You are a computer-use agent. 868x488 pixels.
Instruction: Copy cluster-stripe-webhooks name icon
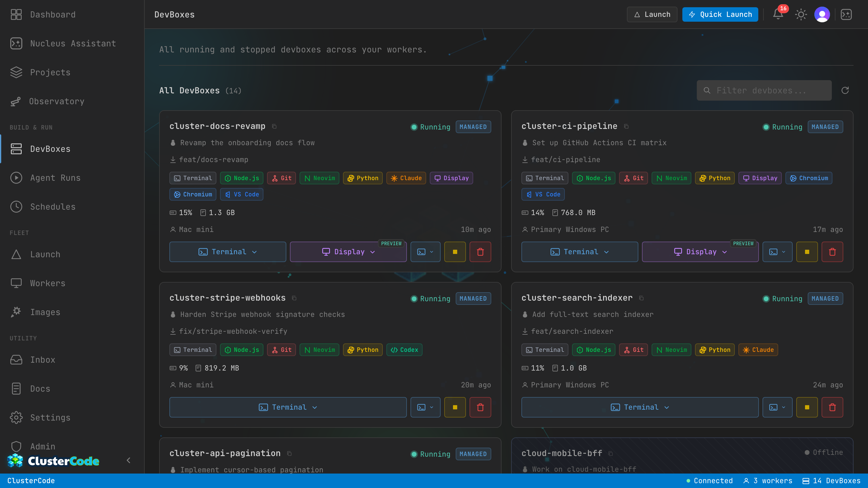294,298
